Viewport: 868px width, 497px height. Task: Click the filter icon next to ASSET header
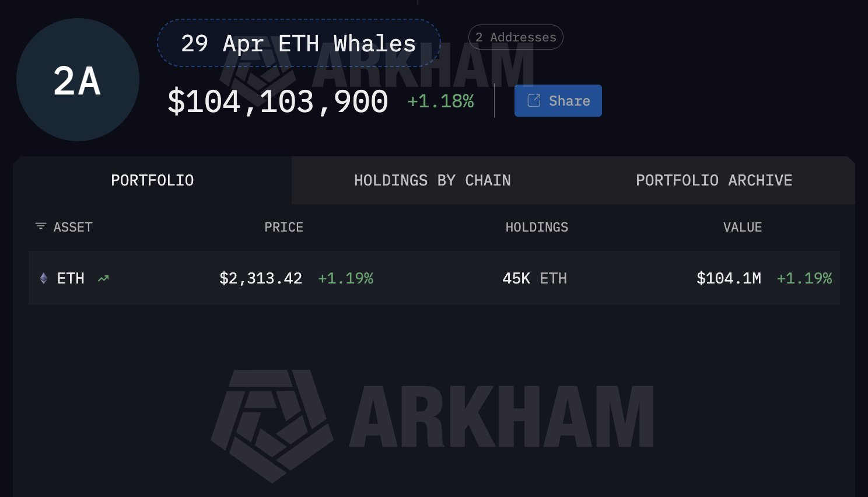click(40, 226)
